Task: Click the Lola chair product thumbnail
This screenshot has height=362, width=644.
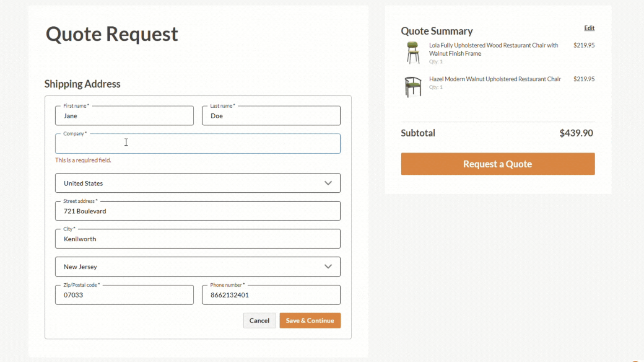Action: coord(413,52)
